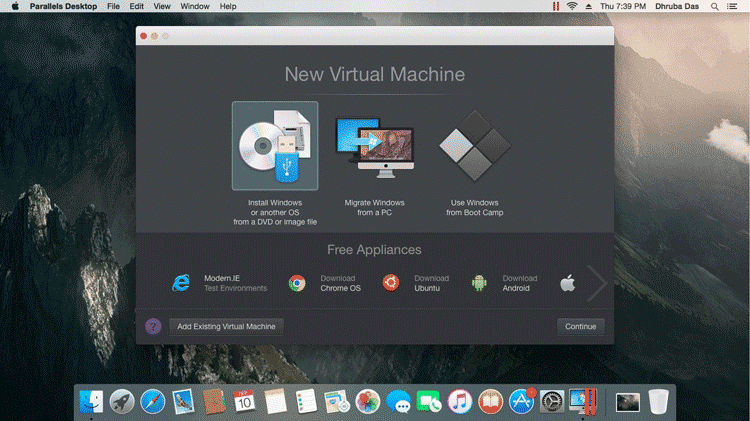The image size is (750, 421).
Task: Select the Apple logo appliance icon
Action: coord(567,283)
